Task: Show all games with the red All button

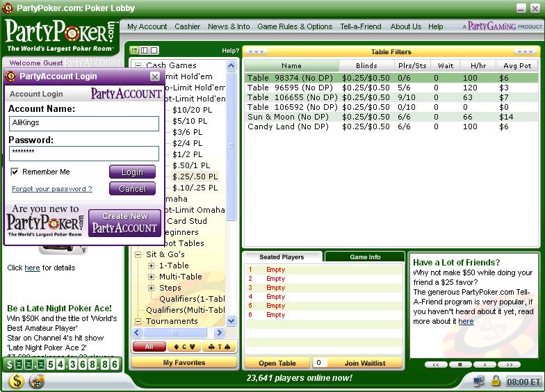Action: coord(149,346)
